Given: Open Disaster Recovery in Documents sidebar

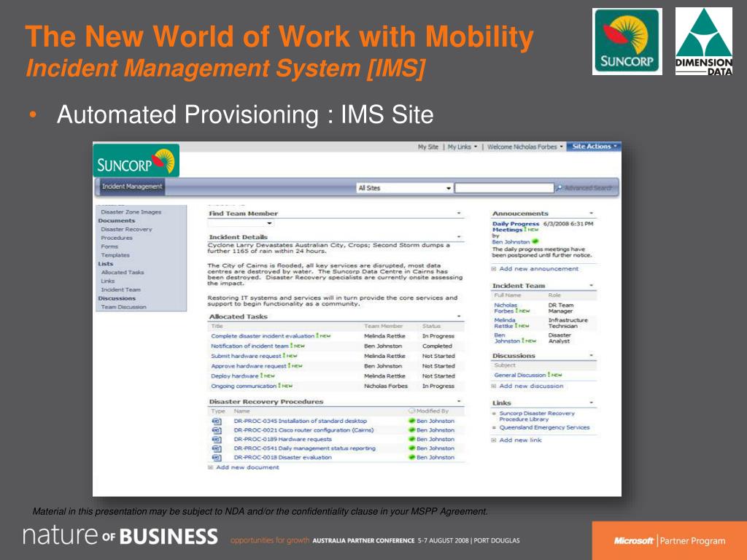Looking at the screenshot, I should [126, 229].
